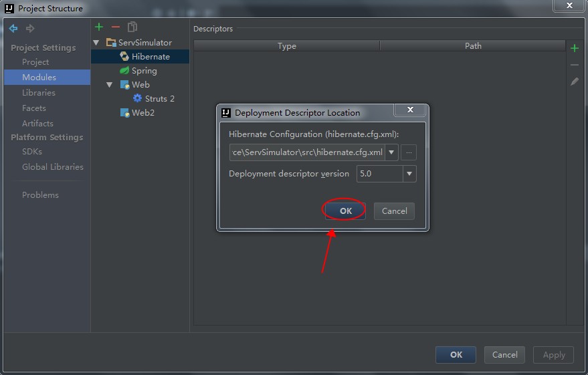Edit a descriptor with the pencil icon
This screenshot has width=588, height=375.
pyautogui.click(x=574, y=82)
